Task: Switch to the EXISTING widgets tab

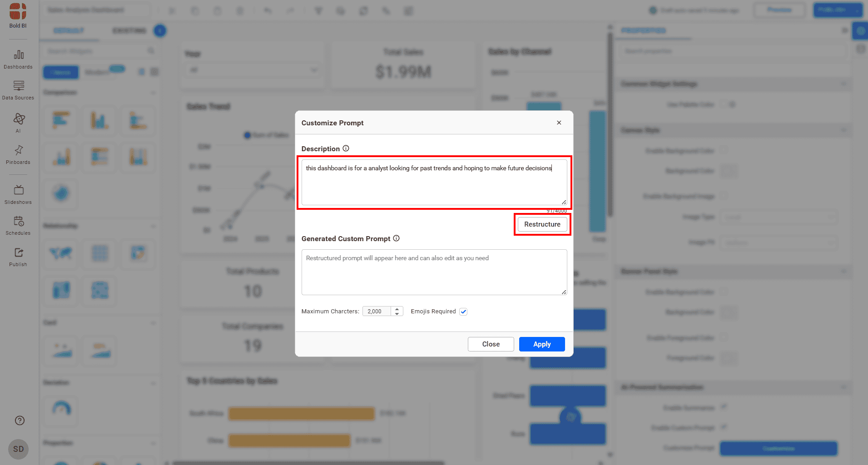Action: pos(129,31)
